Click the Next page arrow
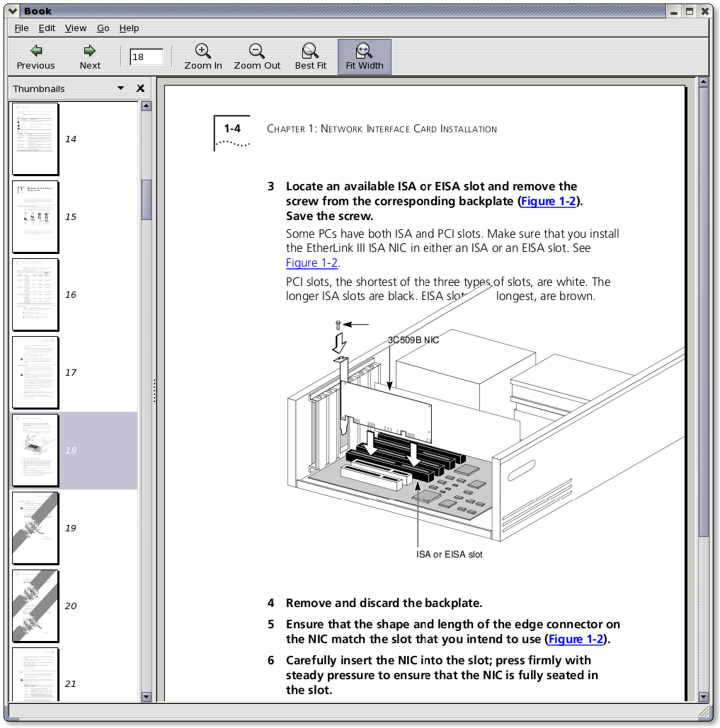Screen dimensions: 720x728 tap(90, 51)
